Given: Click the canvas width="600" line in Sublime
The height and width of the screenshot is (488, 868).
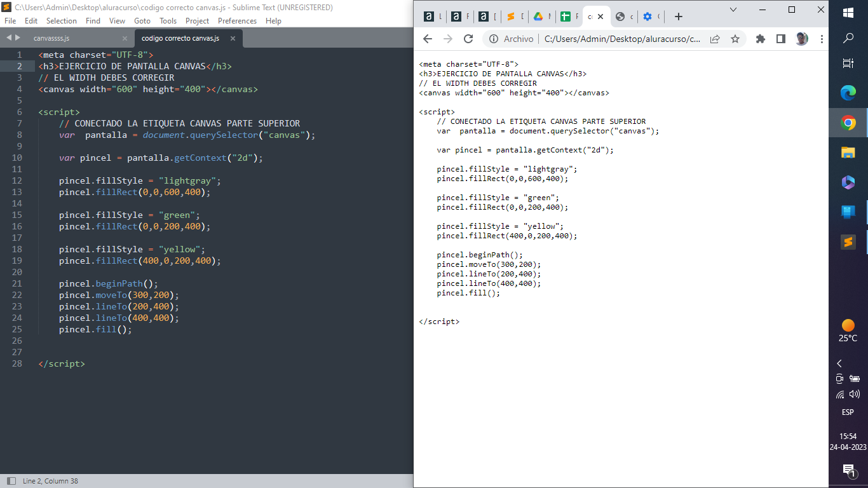Looking at the screenshot, I should pos(148,89).
